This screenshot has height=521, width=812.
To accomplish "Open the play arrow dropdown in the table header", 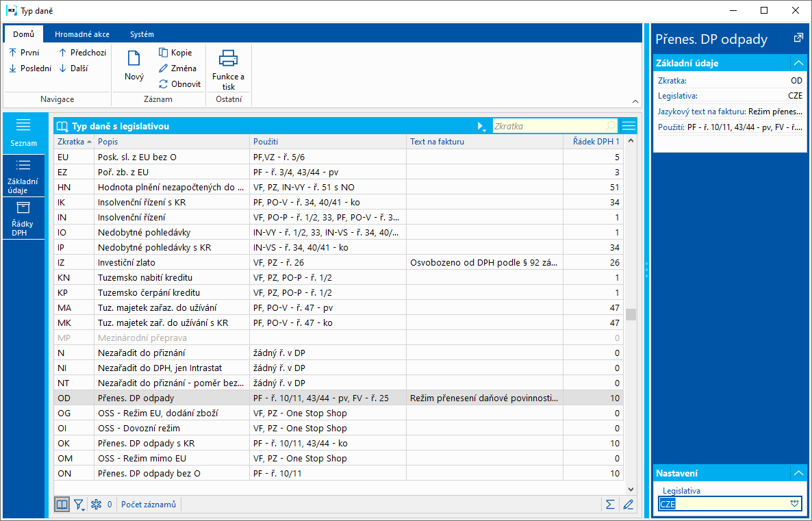I will click(x=481, y=127).
